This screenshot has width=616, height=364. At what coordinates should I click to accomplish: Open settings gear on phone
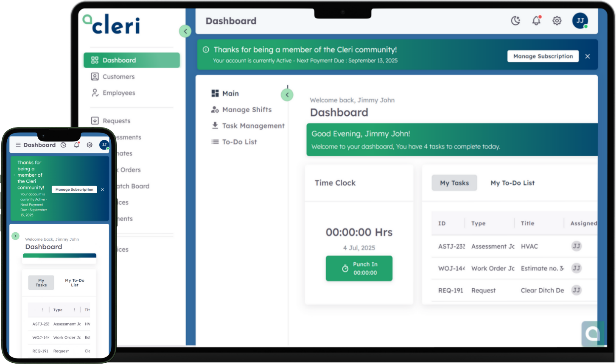pyautogui.click(x=90, y=145)
